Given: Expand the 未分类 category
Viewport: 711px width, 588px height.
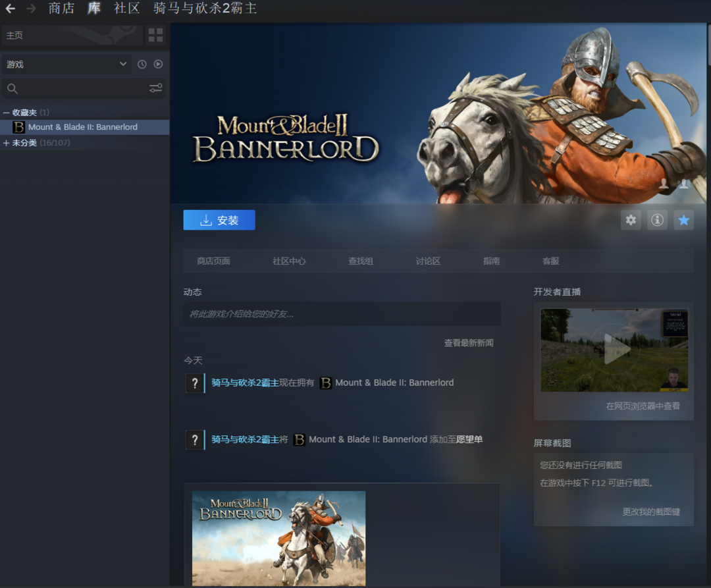Looking at the screenshot, I should [7, 143].
